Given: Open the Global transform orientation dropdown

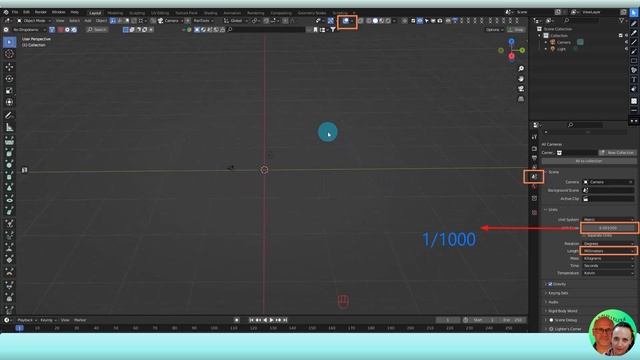Looking at the screenshot, I should point(236,20).
